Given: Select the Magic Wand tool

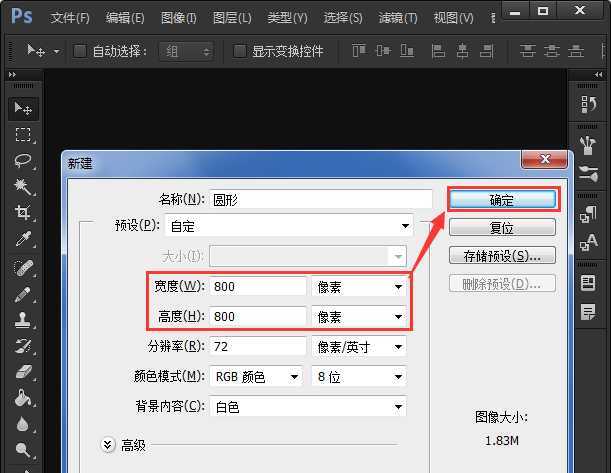Looking at the screenshot, I should [22, 187].
